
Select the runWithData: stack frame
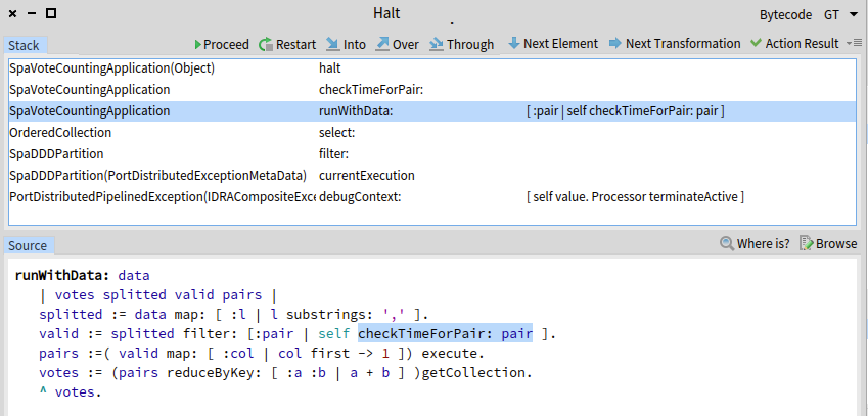(x=432, y=111)
